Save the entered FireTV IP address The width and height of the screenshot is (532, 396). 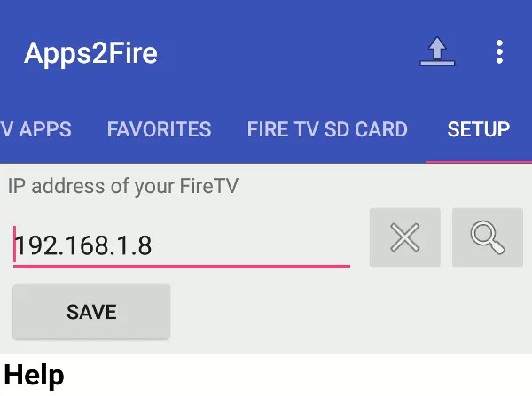91,311
